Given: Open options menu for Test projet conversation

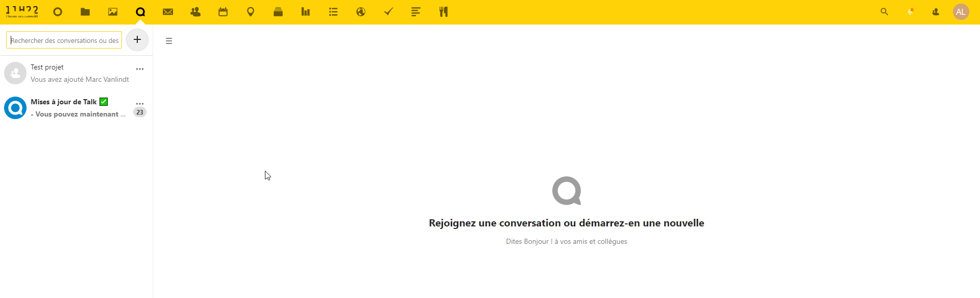Looking at the screenshot, I should [140, 69].
